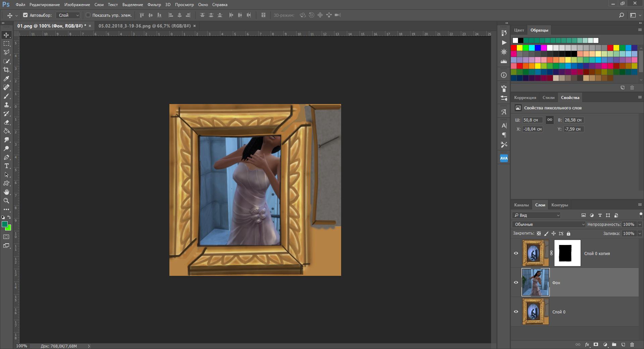
Task: Click the foreground color swatch
Action: point(5,225)
